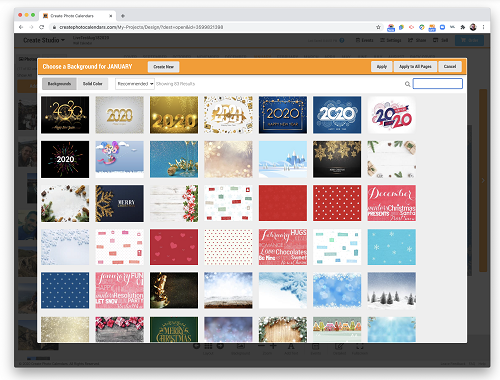Select the solid red textured background
Screen dimensions: 500x380
[x=283, y=203]
